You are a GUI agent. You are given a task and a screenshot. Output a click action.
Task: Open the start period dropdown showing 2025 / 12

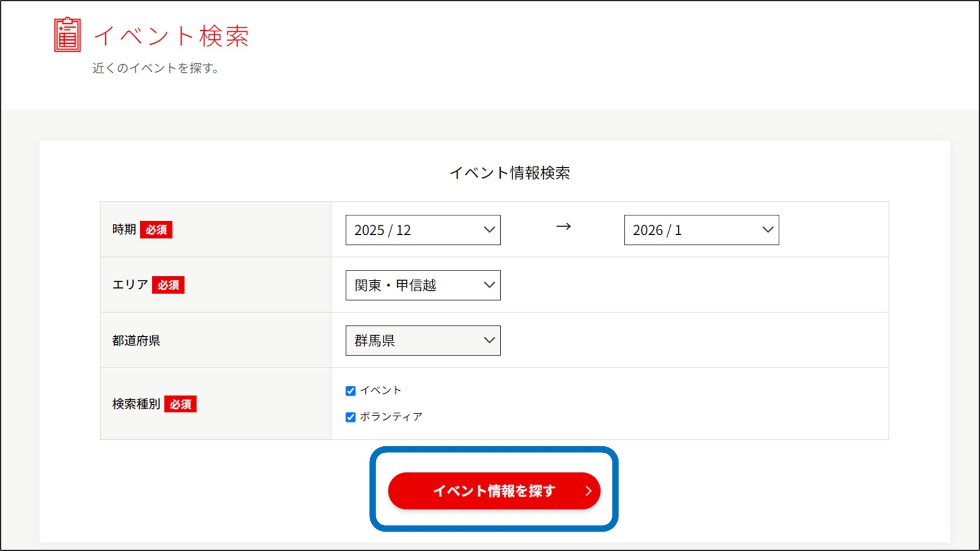pyautogui.click(x=423, y=230)
